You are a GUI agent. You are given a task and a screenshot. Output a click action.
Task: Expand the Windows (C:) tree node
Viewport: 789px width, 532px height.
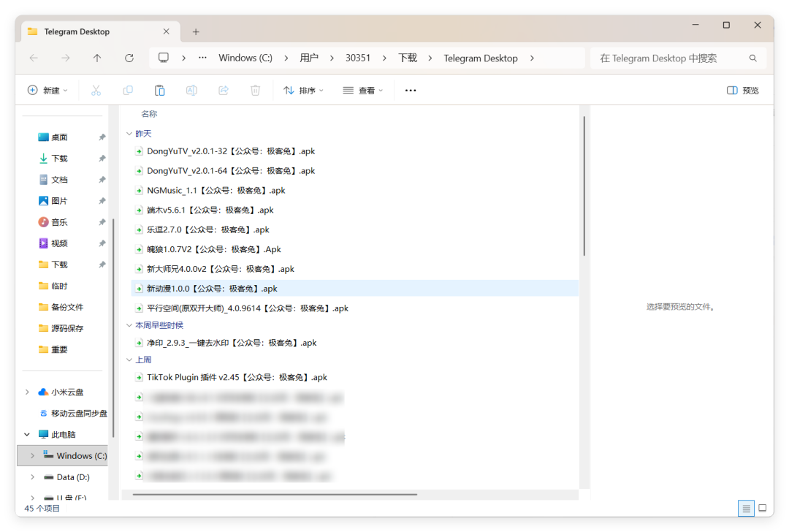(33, 455)
